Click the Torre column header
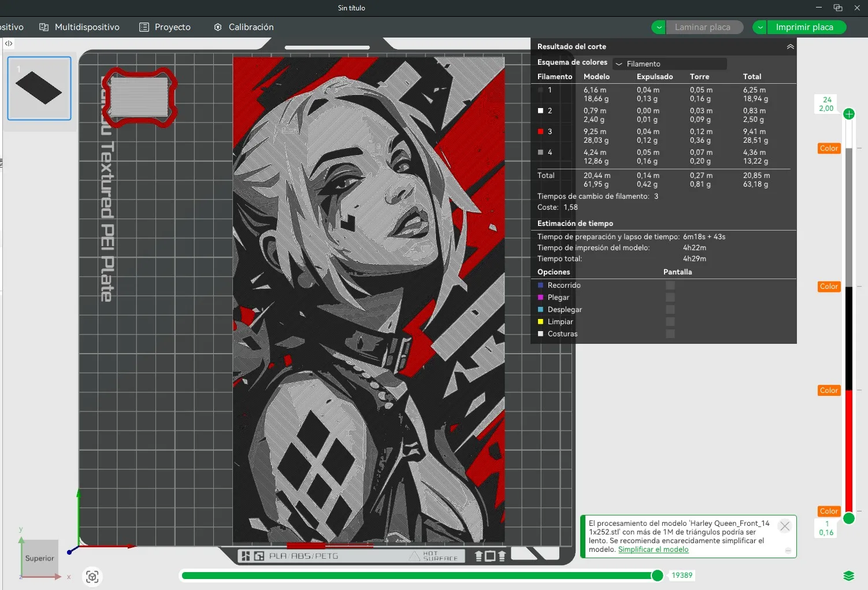 (x=699, y=76)
